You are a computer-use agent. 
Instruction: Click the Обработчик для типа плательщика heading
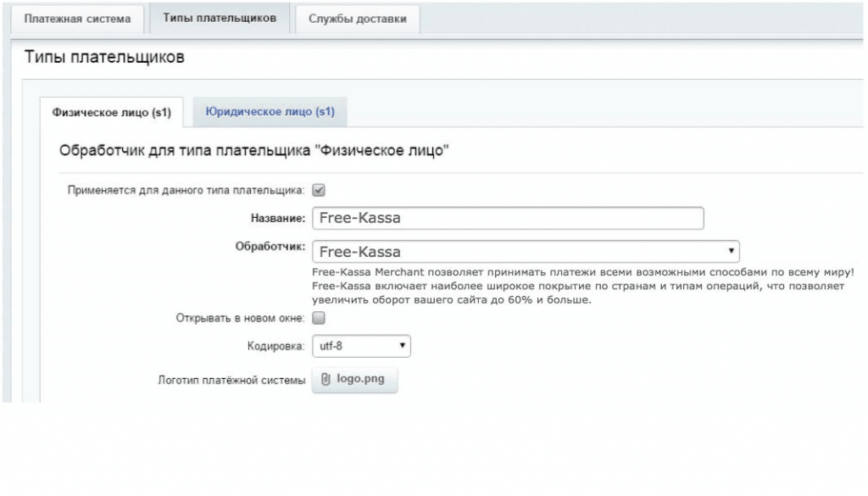254,151
